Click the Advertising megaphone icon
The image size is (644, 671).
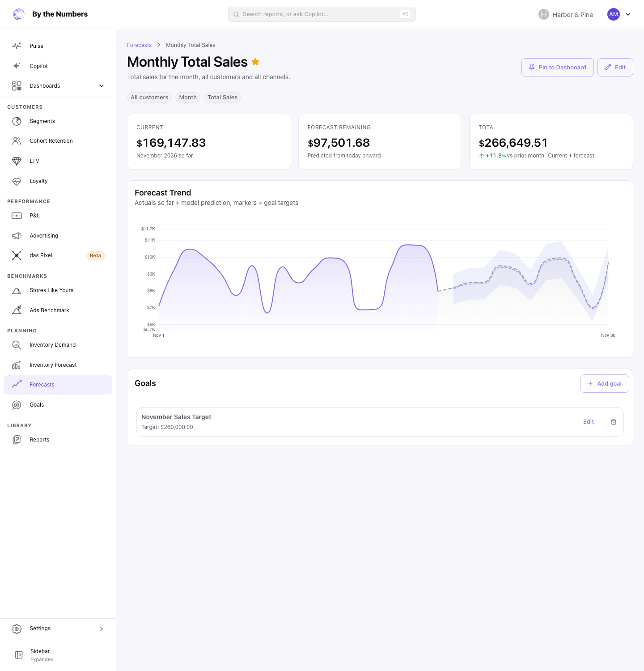click(17, 236)
